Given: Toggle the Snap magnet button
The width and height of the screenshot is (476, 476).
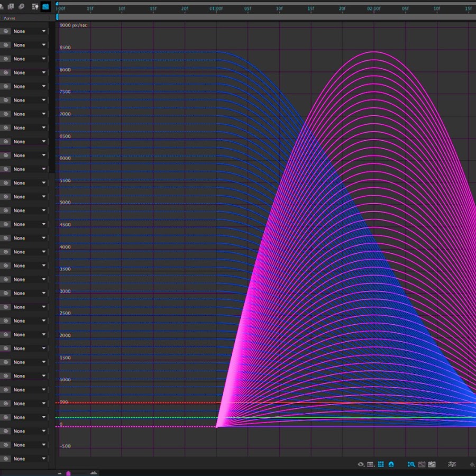Looking at the screenshot, I should [x=391, y=464].
